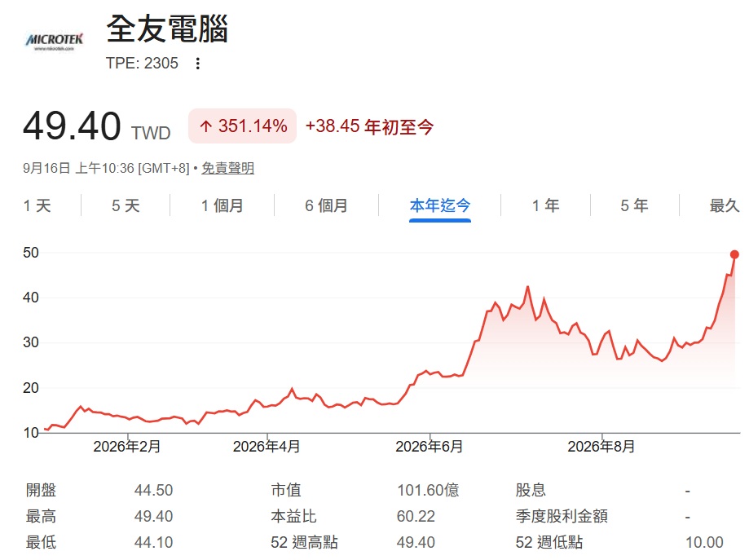Click the 全友電腦 company title
Screen dimensions: 749x560
[167, 29]
